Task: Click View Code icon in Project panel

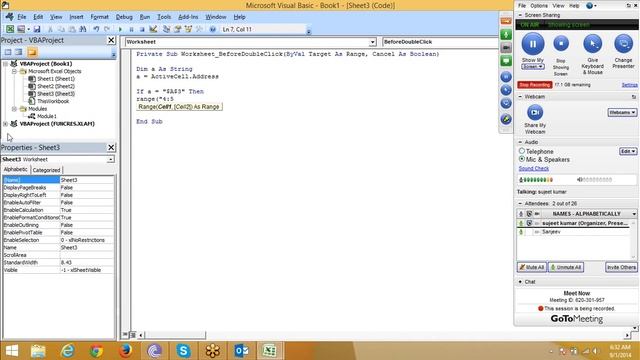Action: (8, 52)
